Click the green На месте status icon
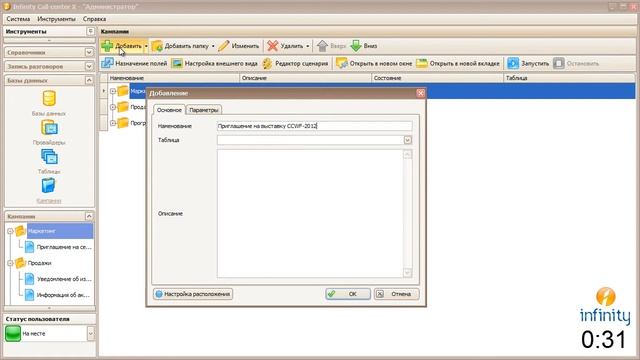Screen dimensions: 640x360 point(13,334)
